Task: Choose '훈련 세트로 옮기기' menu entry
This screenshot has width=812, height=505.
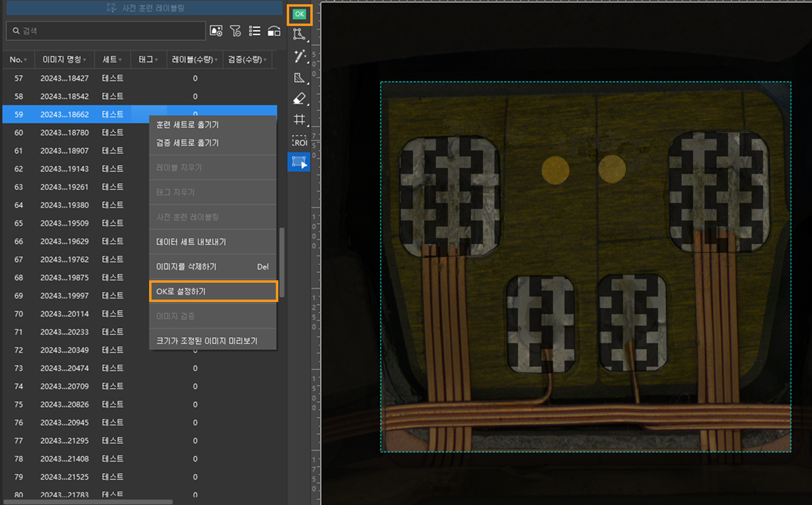Action: tap(188, 124)
